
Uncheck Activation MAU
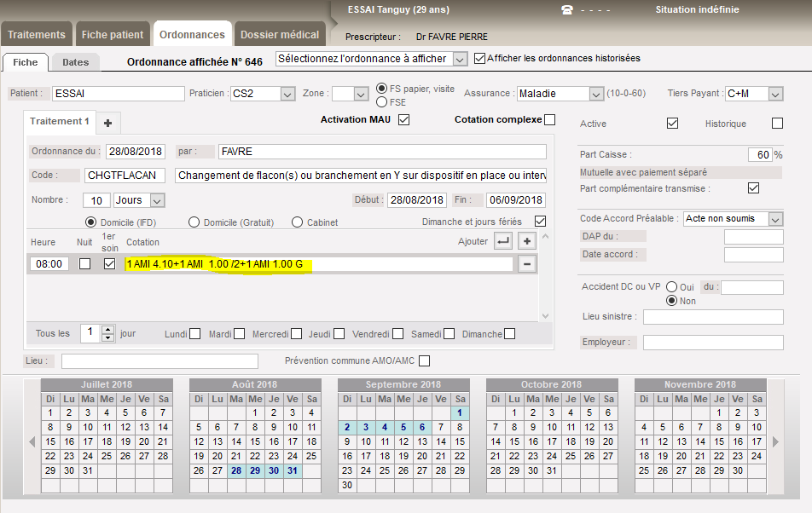point(404,120)
